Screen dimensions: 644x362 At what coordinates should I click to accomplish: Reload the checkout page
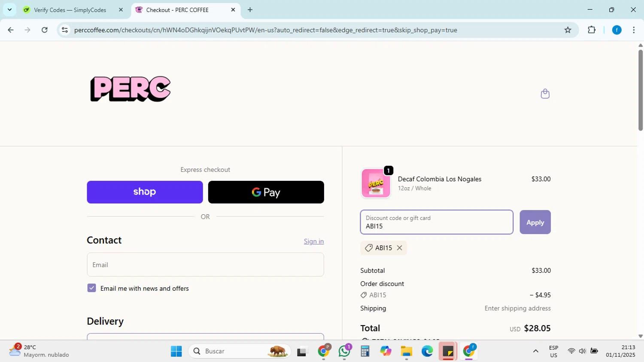coord(45,30)
